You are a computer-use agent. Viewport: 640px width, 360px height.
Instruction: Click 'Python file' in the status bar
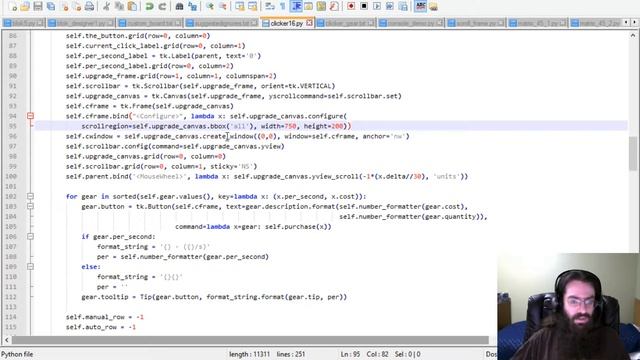[17, 354]
